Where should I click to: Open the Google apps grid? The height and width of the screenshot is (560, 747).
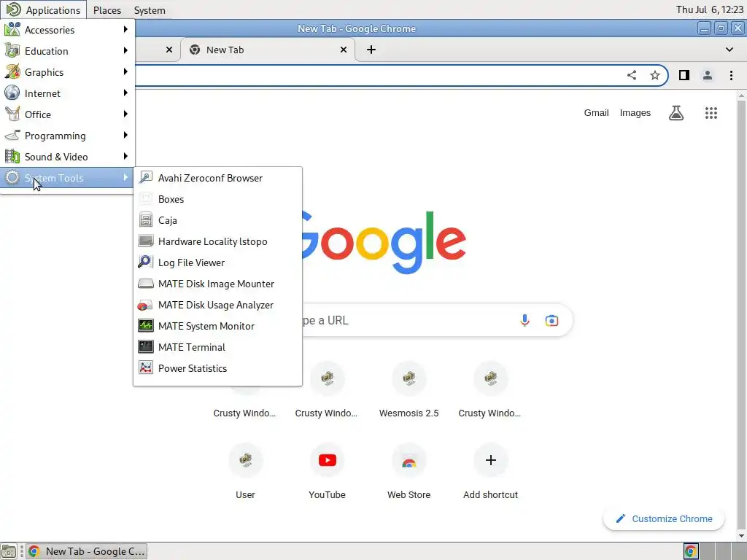click(711, 113)
